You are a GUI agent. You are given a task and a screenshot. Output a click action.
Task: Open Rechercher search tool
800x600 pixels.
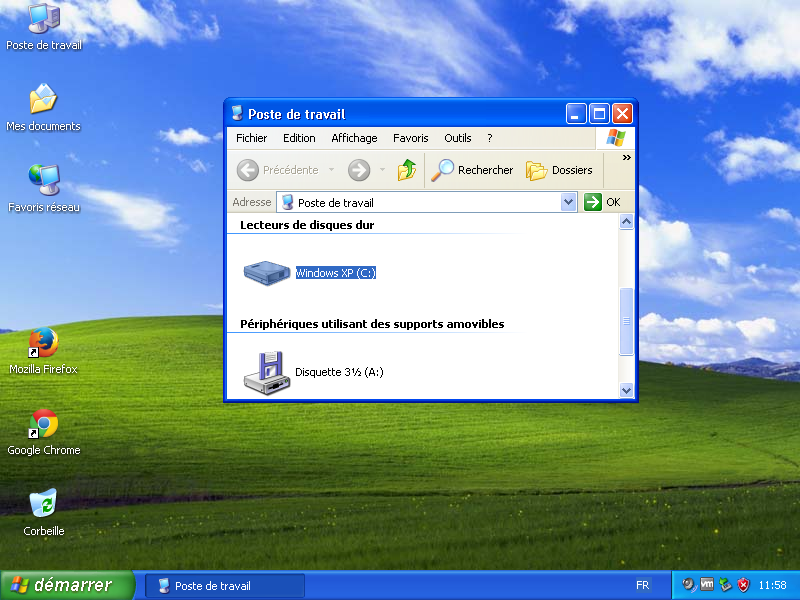click(472, 170)
